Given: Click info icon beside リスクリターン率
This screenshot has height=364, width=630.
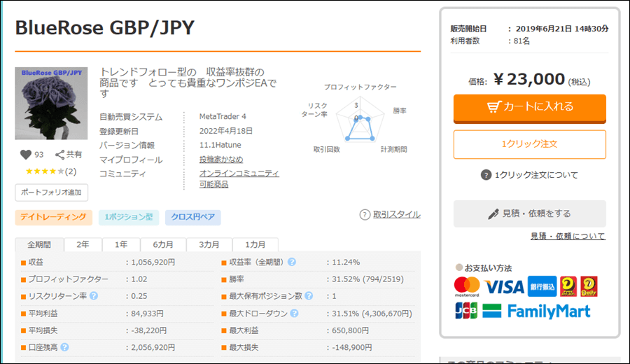Looking at the screenshot, I should tap(93, 295).
